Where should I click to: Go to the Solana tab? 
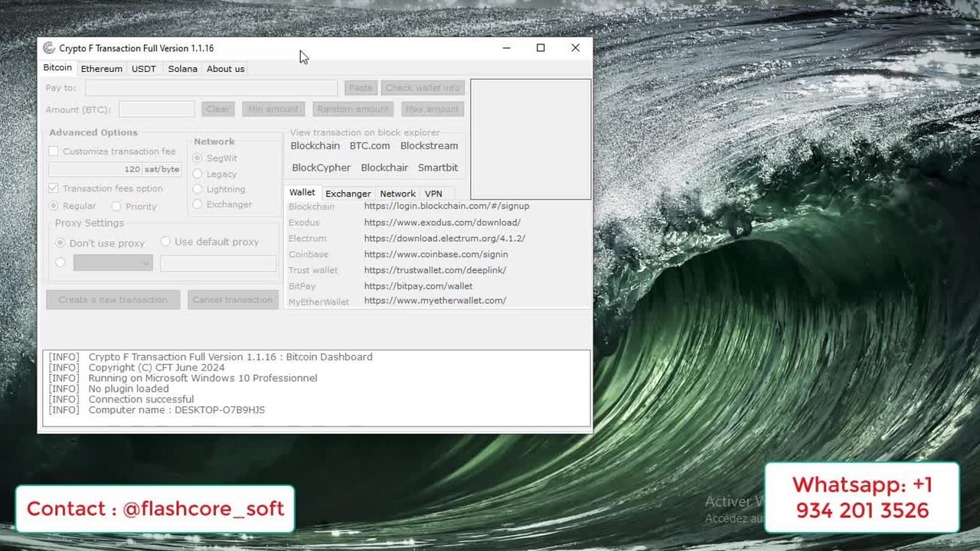(x=183, y=69)
